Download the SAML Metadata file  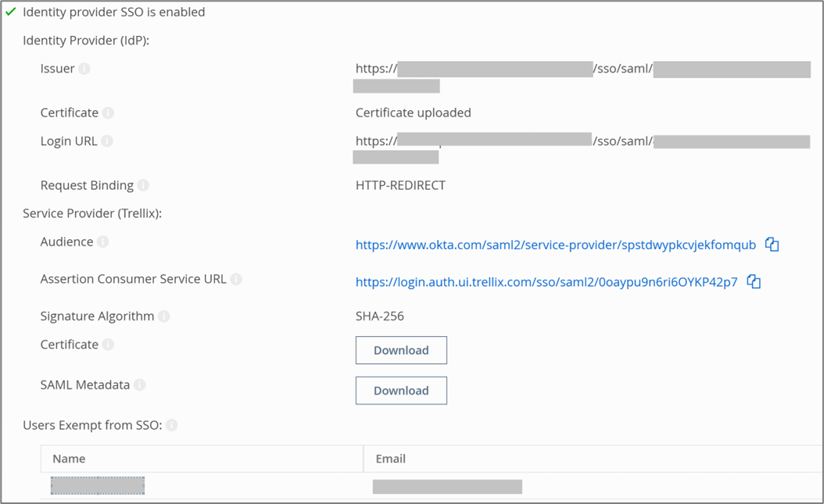[401, 391]
